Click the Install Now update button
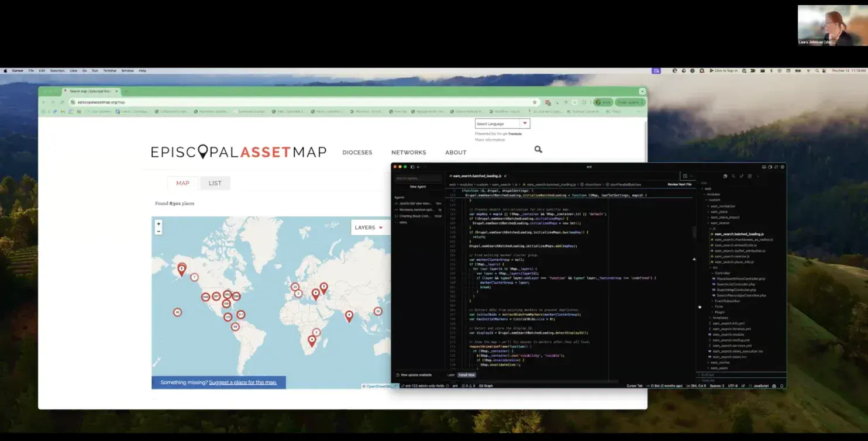868x441 pixels. point(467,375)
